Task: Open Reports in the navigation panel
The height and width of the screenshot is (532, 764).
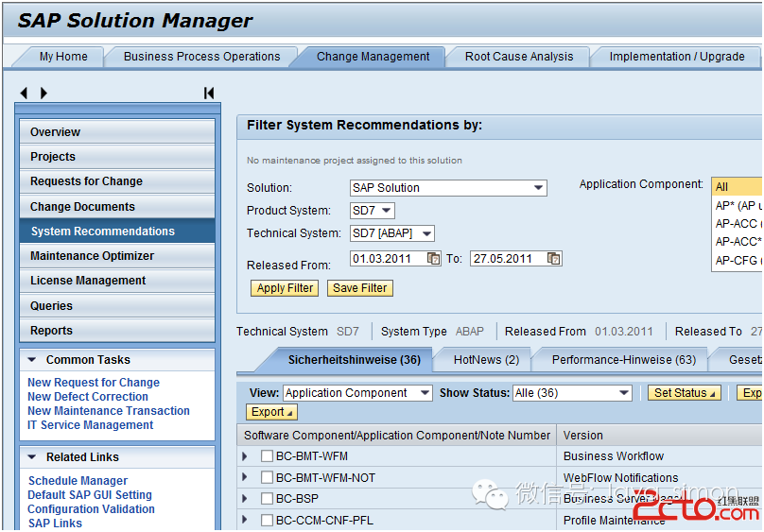Action: [x=117, y=331]
